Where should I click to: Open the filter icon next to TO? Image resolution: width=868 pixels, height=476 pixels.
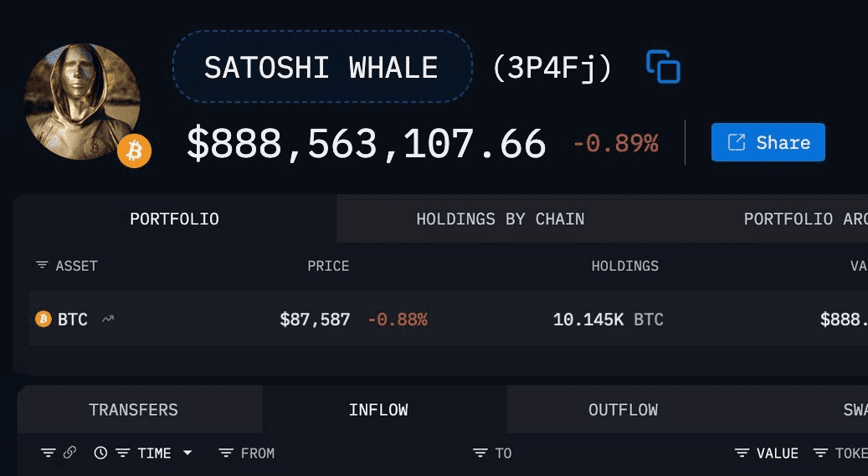(x=480, y=453)
